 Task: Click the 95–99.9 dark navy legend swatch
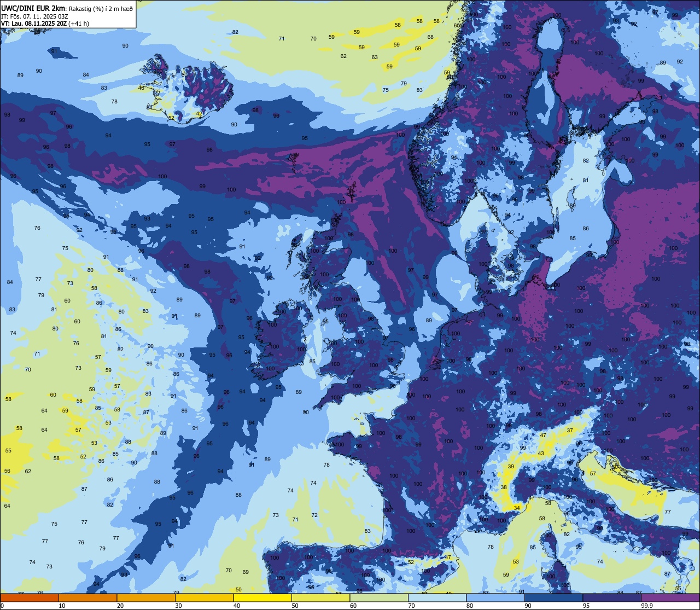[x=612, y=598]
